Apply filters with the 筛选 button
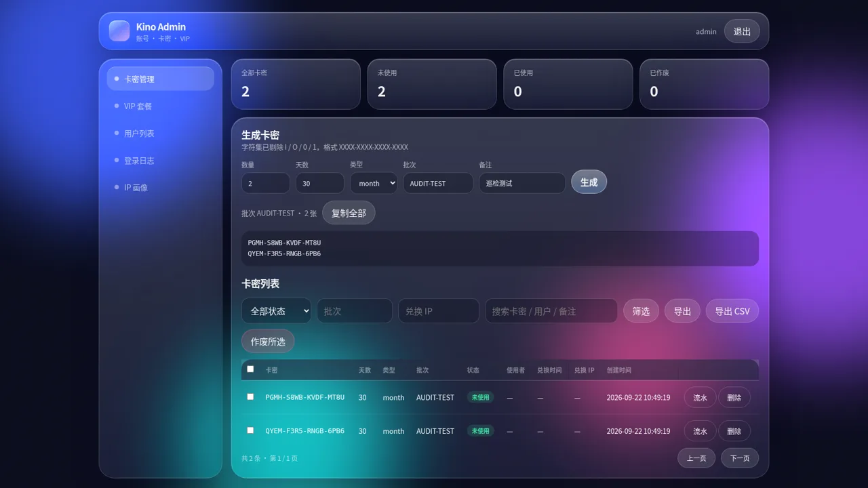Screen dimensions: 868x488 click(641, 310)
